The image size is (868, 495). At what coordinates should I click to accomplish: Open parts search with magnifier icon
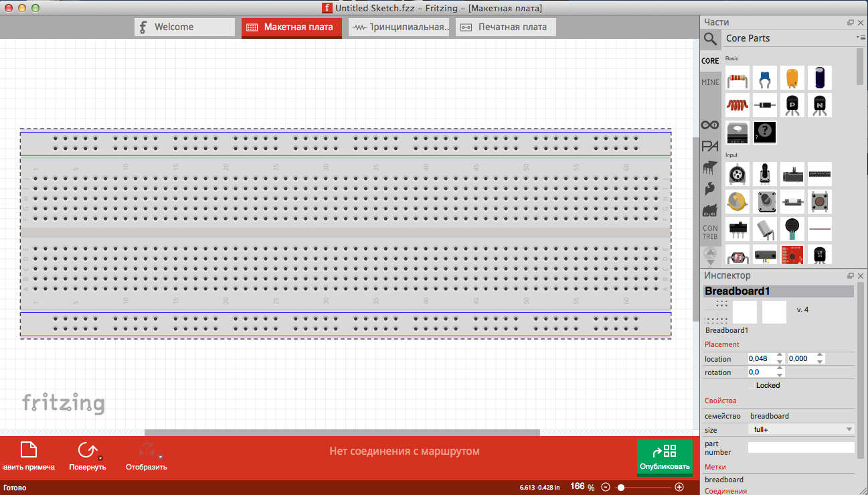point(710,39)
